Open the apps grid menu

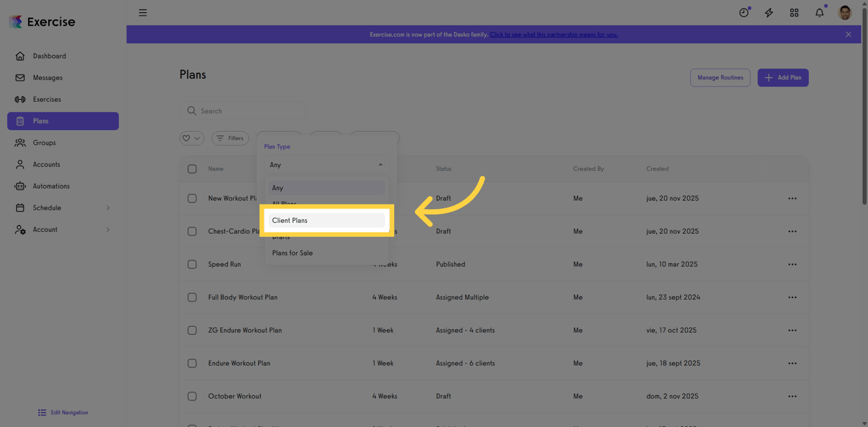tap(794, 12)
